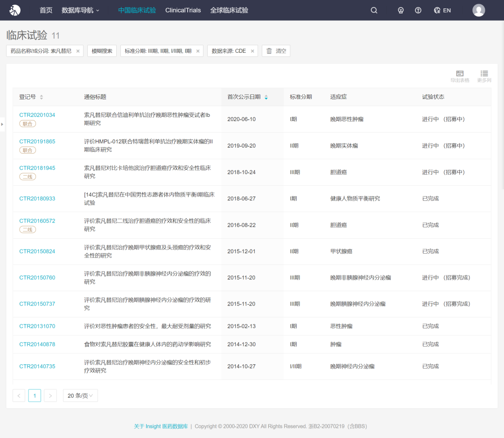This screenshot has height=438, width=504.
Task: Export table with 导出表格 icon
Action: point(460,77)
